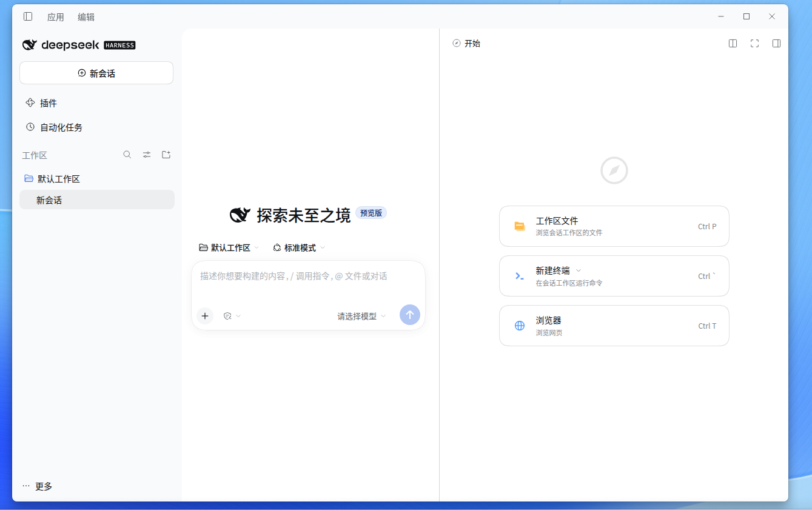Image resolution: width=812 pixels, height=510 pixels.
Task: Open the 请选择模型 model selector
Action: click(x=361, y=316)
